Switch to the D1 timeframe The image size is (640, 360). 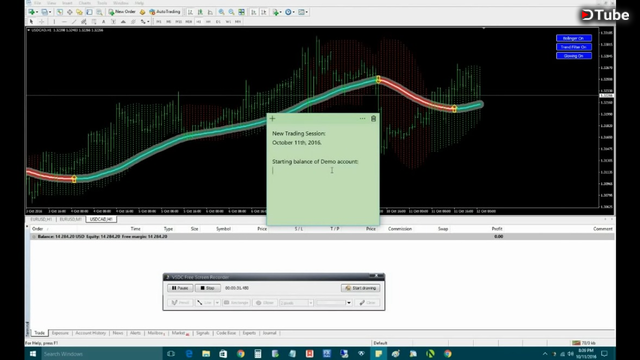tap(218, 22)
